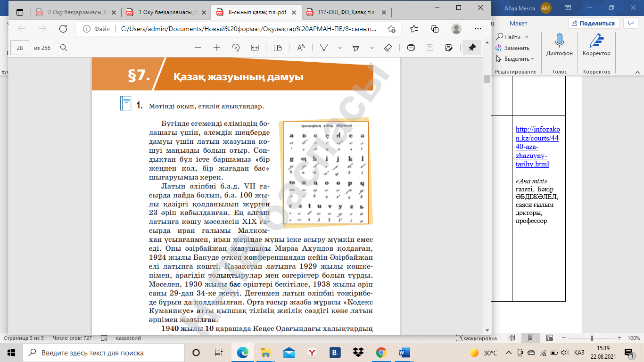Click the Word zoom level 100%
Screen dimensions: 644x362
tap(634, 338)
